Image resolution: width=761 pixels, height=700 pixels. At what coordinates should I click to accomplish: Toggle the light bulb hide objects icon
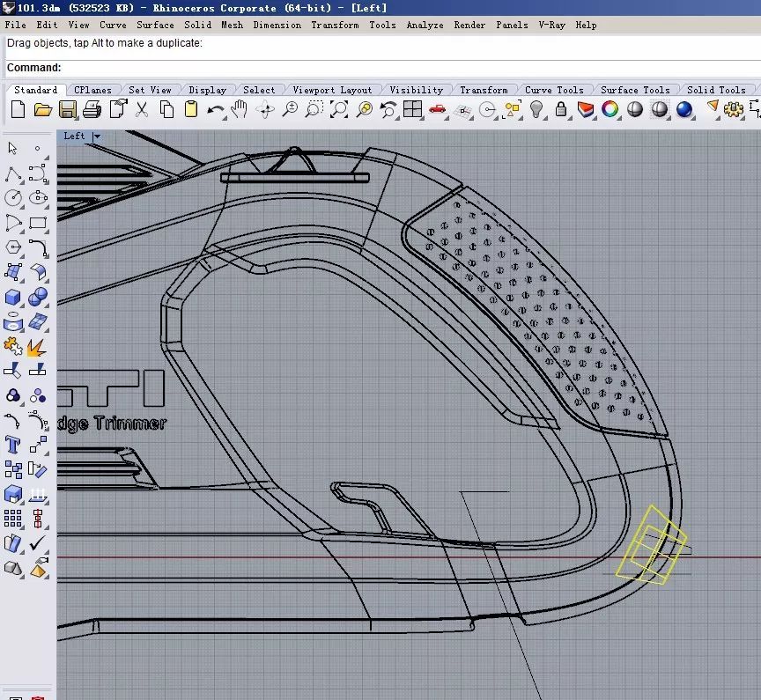tap(536, 110)
